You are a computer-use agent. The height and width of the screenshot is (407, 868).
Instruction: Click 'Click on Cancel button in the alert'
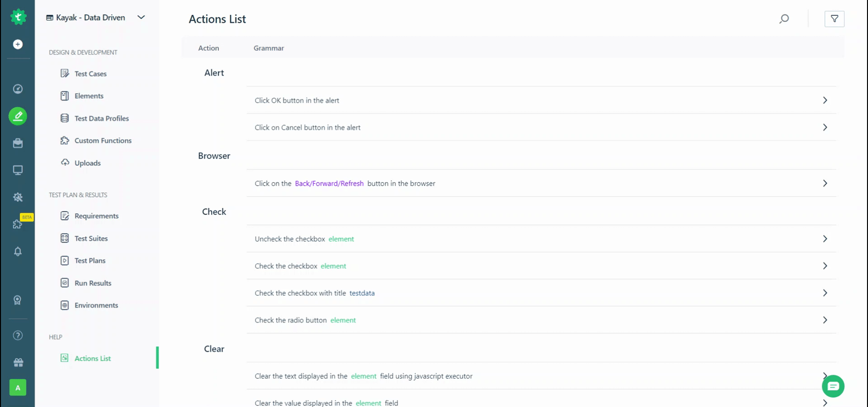(307, 128)
